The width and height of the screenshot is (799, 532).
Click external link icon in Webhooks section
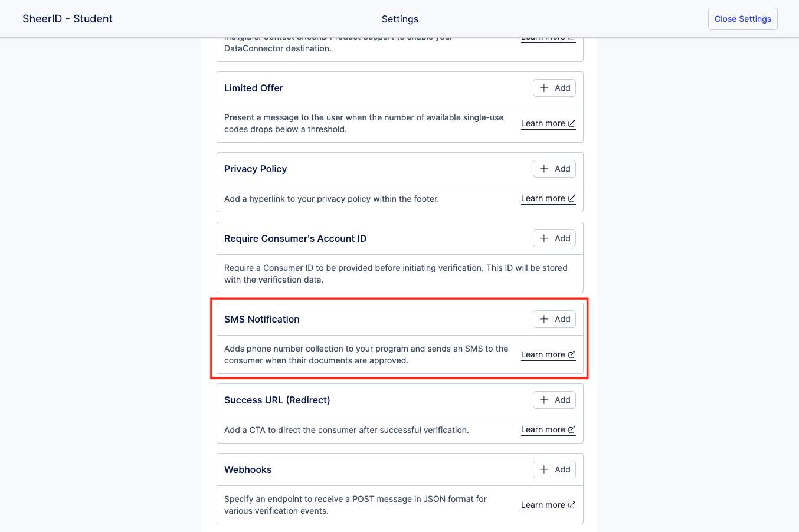[x=572, y=505]
